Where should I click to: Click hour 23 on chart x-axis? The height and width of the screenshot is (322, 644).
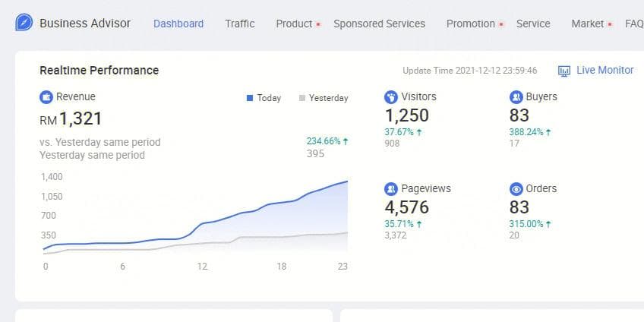tap(343, 267)
